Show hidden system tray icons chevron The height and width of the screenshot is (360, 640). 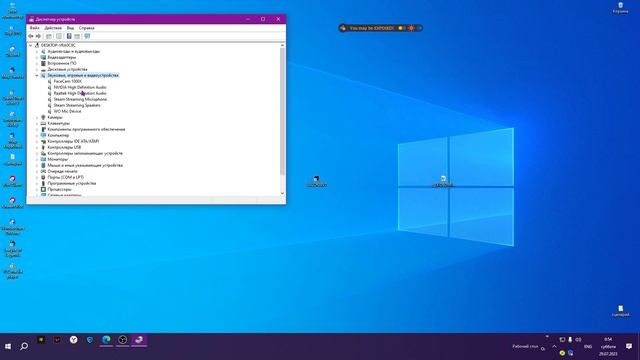[554, 347]
